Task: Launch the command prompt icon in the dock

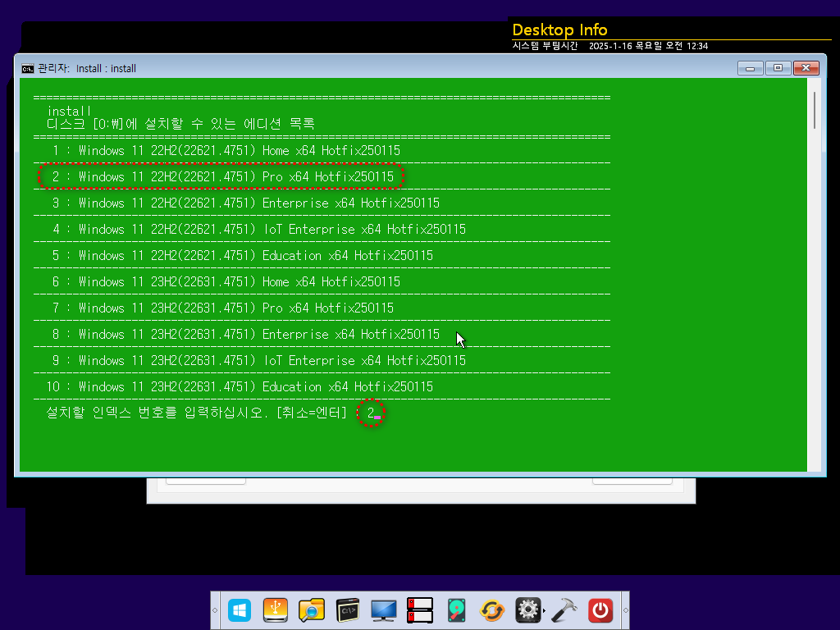Action: click(347, 610)
